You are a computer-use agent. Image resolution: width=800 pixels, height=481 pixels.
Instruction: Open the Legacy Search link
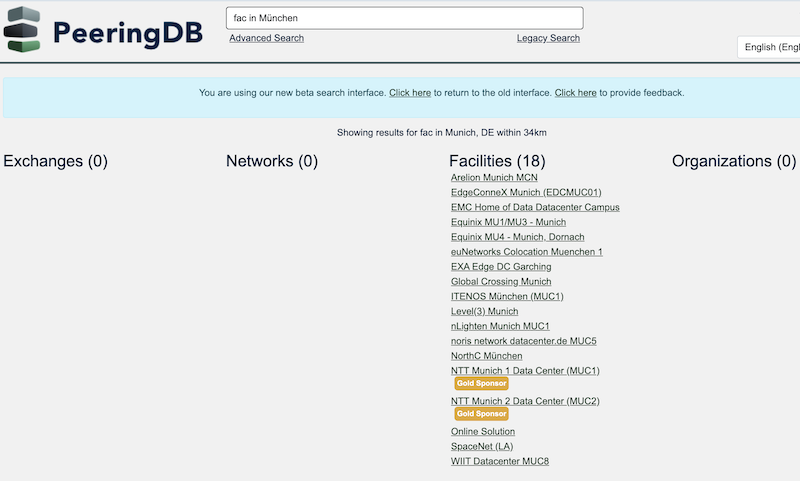(548, 38)
